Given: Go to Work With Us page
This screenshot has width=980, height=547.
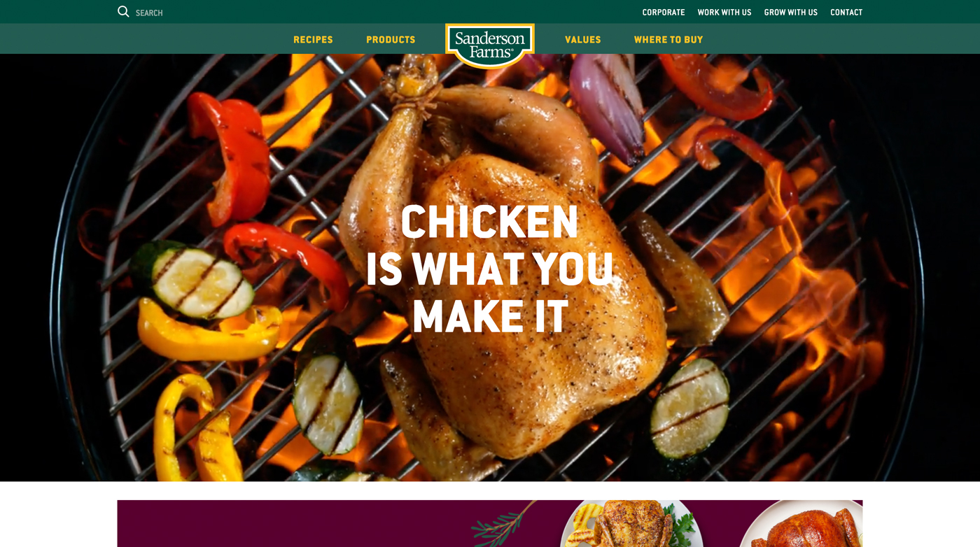Looking at the screenshot, I should click(724, 12).
